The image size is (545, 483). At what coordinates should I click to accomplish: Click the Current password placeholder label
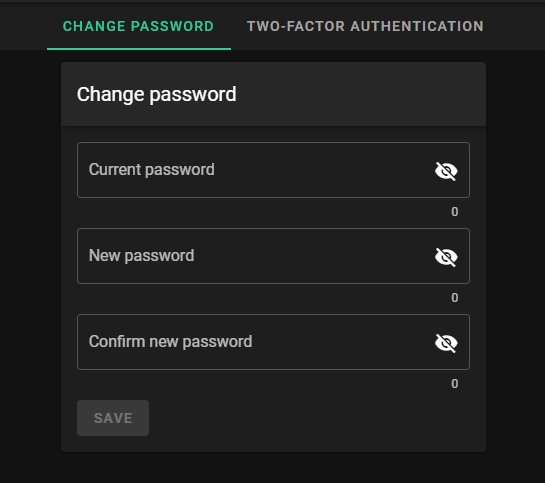coord(152,170)
